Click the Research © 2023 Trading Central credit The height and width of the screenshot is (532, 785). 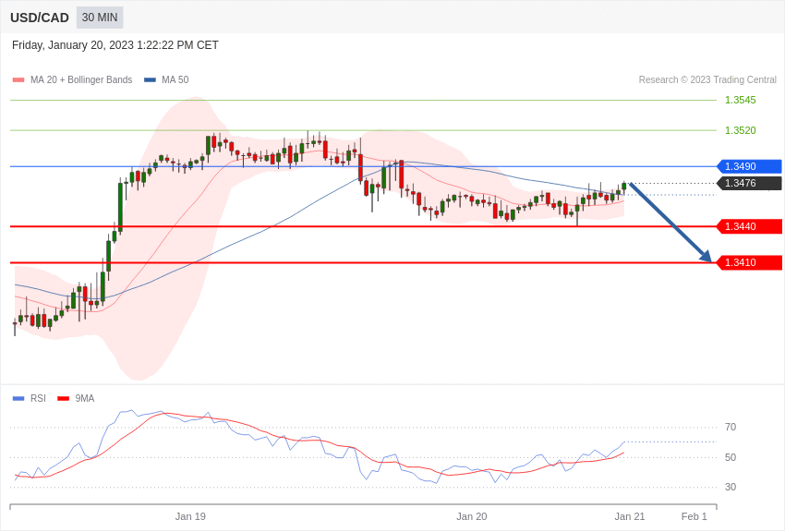tap(707, 79)
